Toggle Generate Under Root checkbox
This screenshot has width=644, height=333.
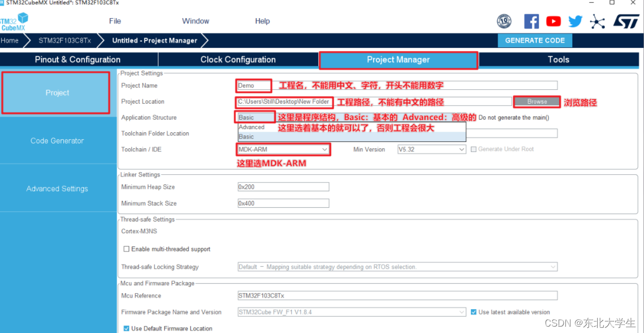[x=473, y=149]
